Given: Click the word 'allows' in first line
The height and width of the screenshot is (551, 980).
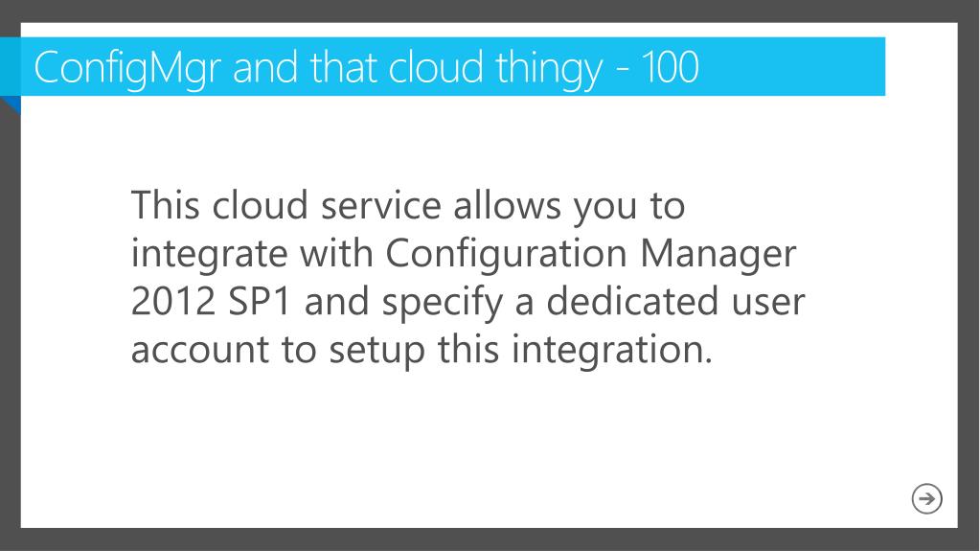Looking at the screenshot, I should point(507,205).
